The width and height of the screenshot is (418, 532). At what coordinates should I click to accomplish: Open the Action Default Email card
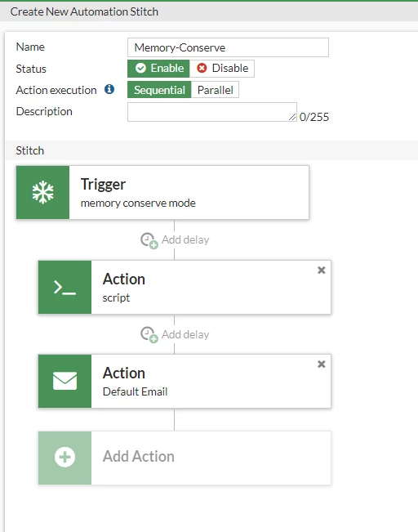(185, 381)
